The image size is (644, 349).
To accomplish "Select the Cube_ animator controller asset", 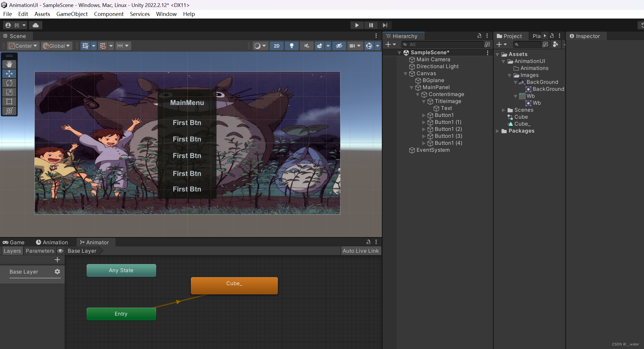I will 522,124.
